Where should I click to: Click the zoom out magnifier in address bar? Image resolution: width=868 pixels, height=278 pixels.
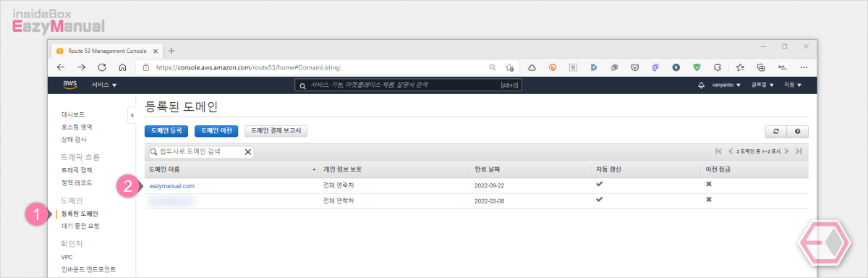(493, 67)
